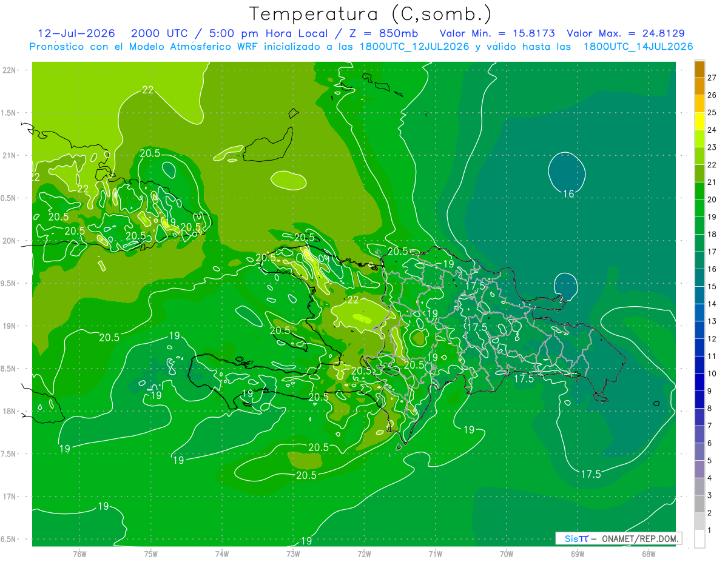Click the "1800UTC_14JUL2026" valid-until time text

tap(638, 47)
